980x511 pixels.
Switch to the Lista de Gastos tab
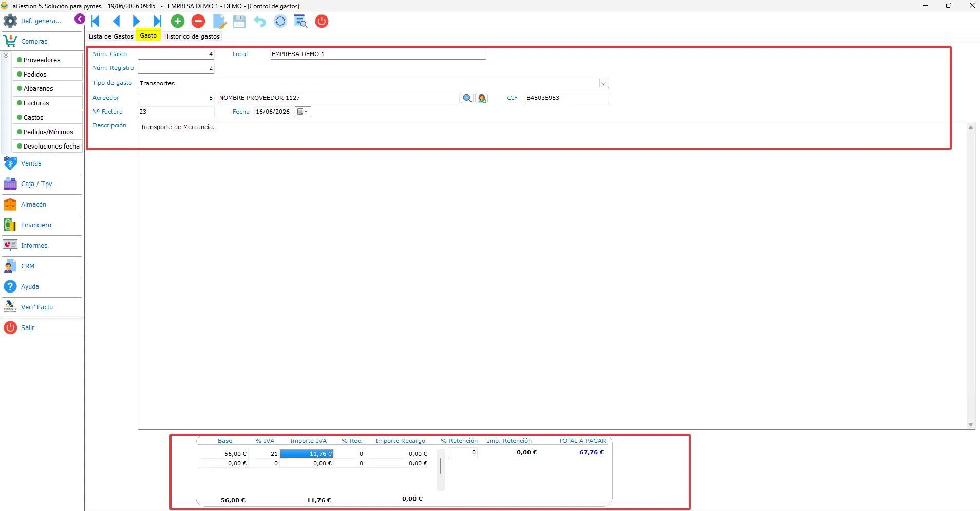click(x=111, y=36)
